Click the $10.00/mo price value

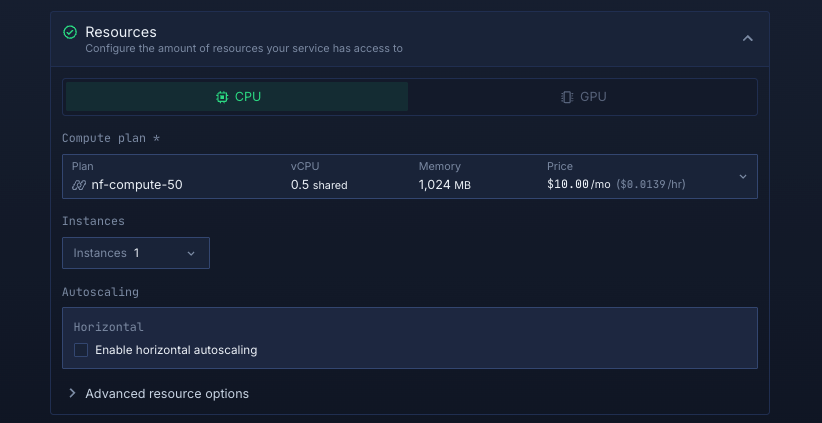tap(578, 185)
